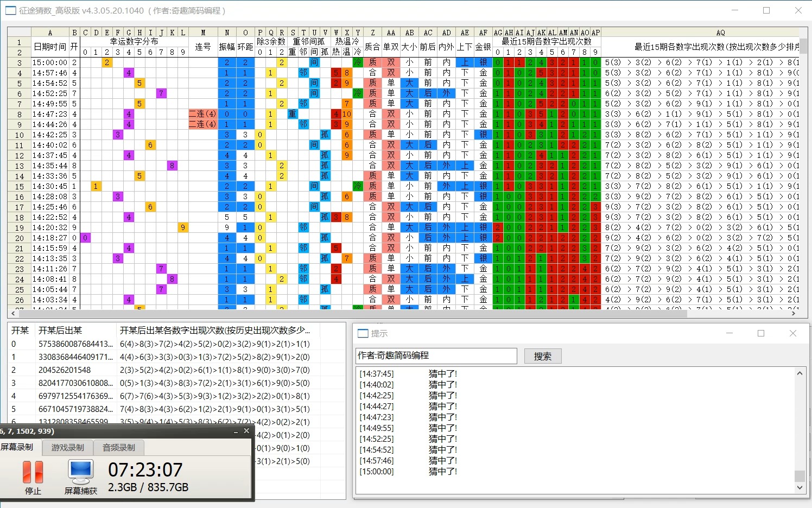Select the 14:47:23 time cell in the grid
The height and width of the screenshot is (508, 812).
50,115
